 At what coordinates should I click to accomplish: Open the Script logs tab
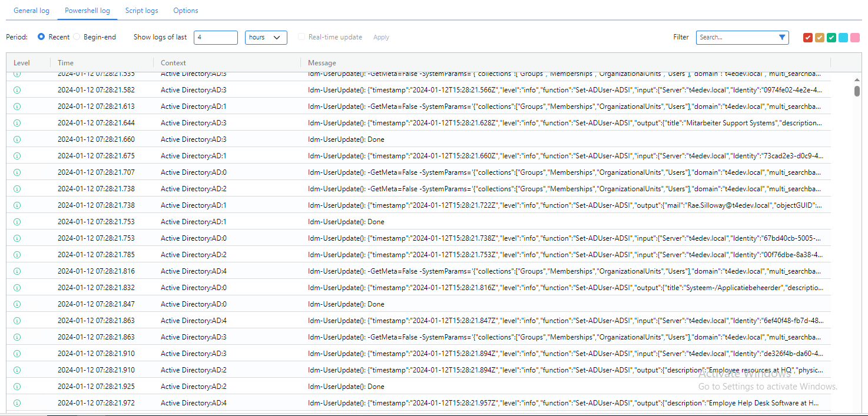coord(141,10)
